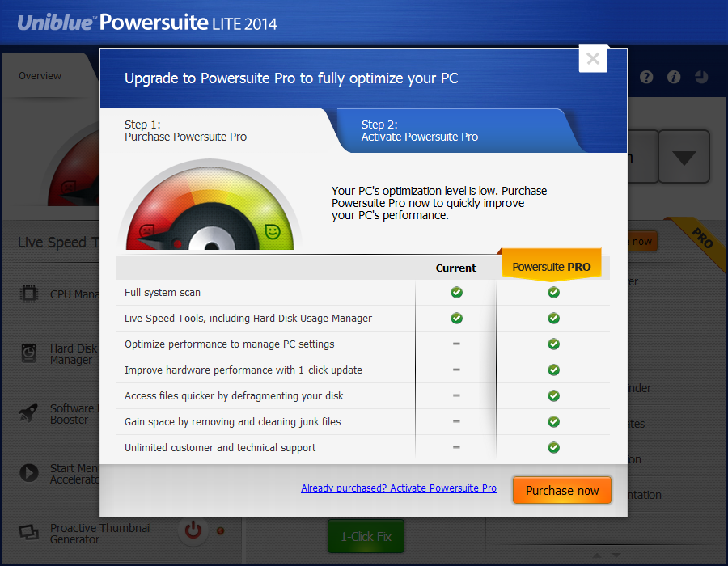Click Live Speed Tools feature row label
Image resolution: width=728 pixels, height=566 pixels.
(248, 319)
